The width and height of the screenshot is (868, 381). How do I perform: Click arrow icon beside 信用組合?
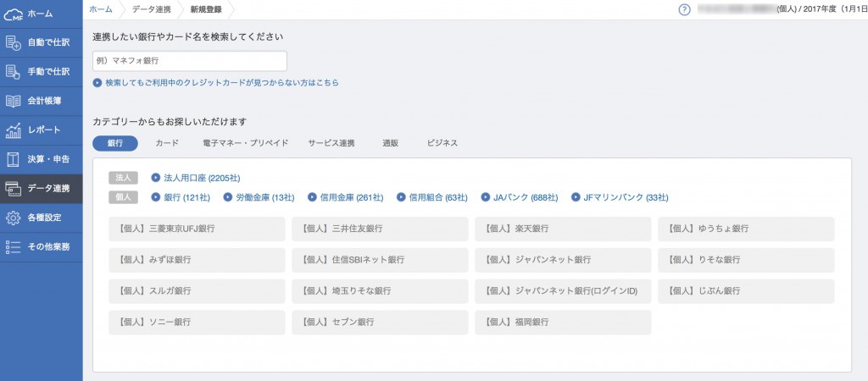(x=401, y=197)
